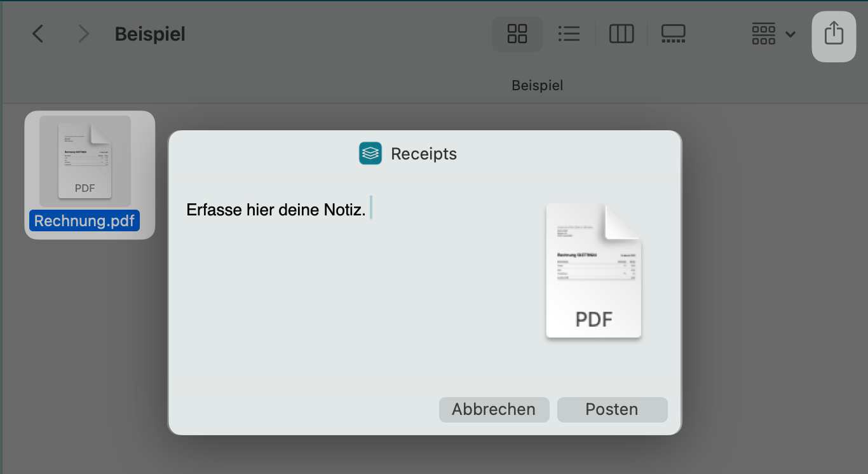Click the Receipts app icon in dialog

point(370,154)
